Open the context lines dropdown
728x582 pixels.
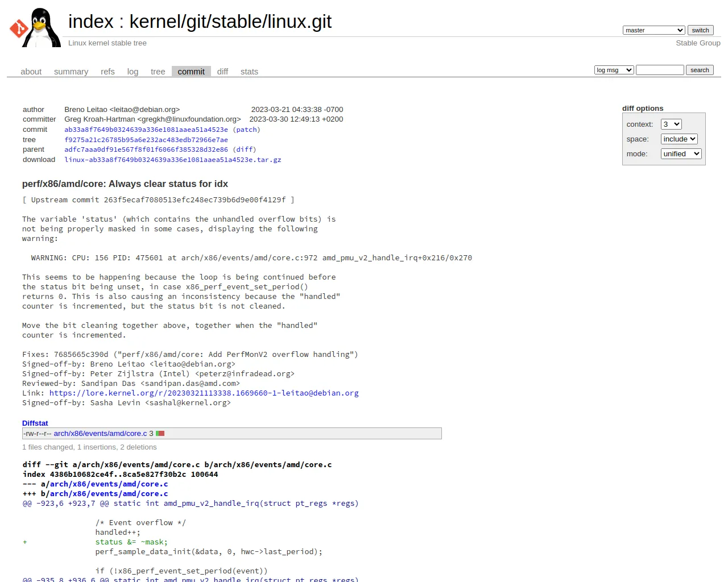tap(671, 124)
